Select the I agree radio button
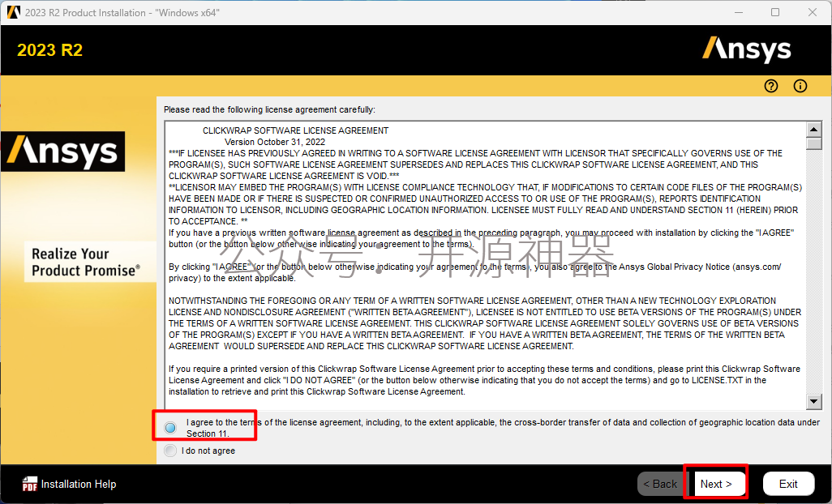832x504 pixels. (x=170, y=427)
